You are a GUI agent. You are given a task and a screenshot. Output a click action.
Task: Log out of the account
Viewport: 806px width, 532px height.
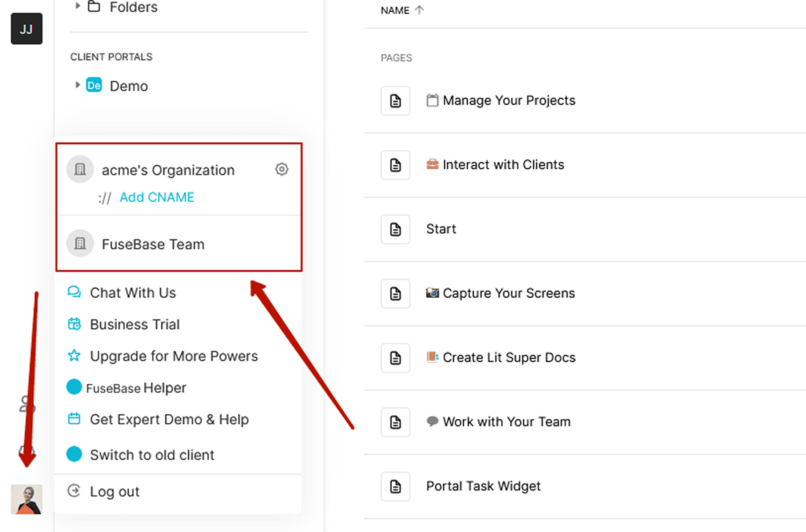(x=114, y=492)
